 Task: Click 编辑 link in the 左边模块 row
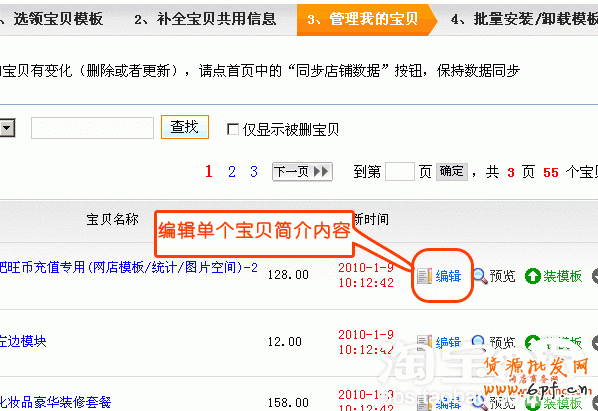pyautogui.click(x=448, y=342)
